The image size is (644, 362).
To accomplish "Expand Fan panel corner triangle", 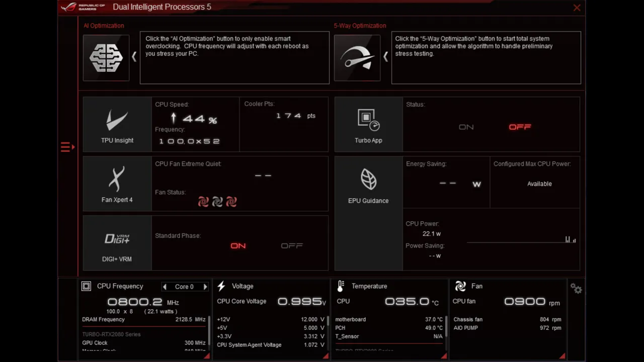I will (x=562, y=356).
